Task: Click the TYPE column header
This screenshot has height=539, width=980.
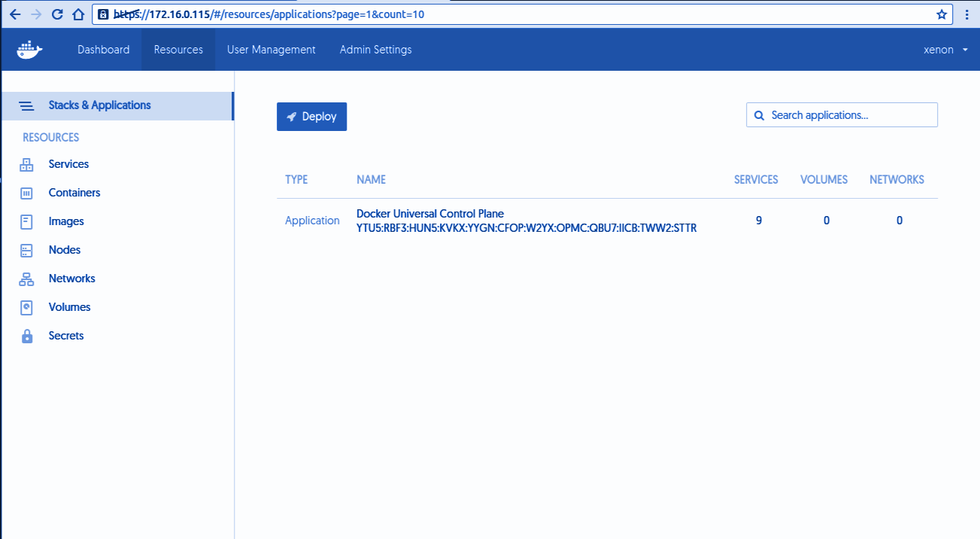Action: tap(296, 180)
